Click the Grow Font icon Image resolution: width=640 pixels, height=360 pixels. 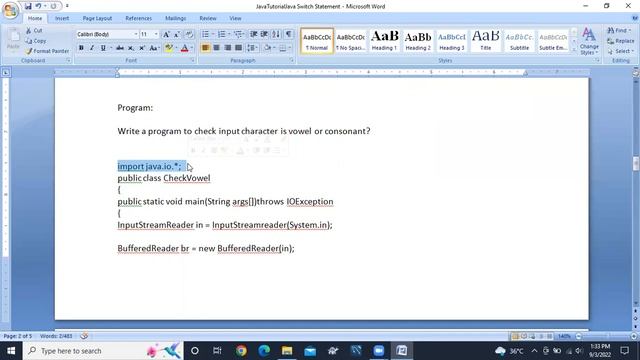(x=166, y=34)
